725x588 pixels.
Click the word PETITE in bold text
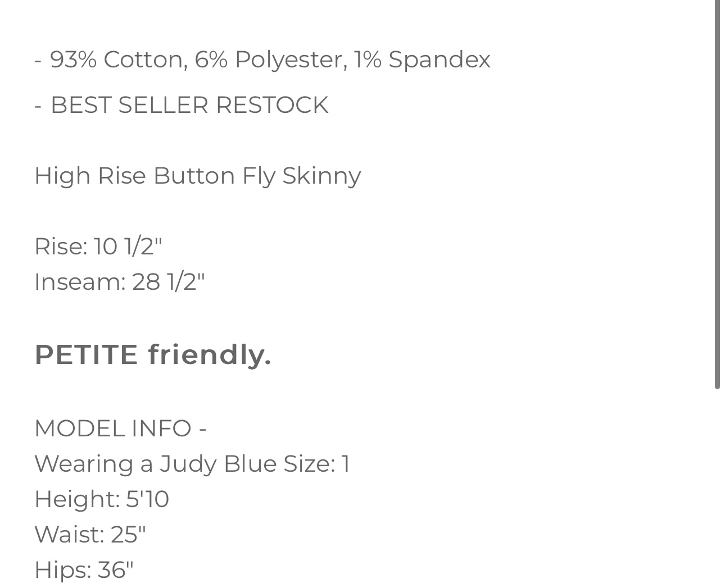click(86, 354)
